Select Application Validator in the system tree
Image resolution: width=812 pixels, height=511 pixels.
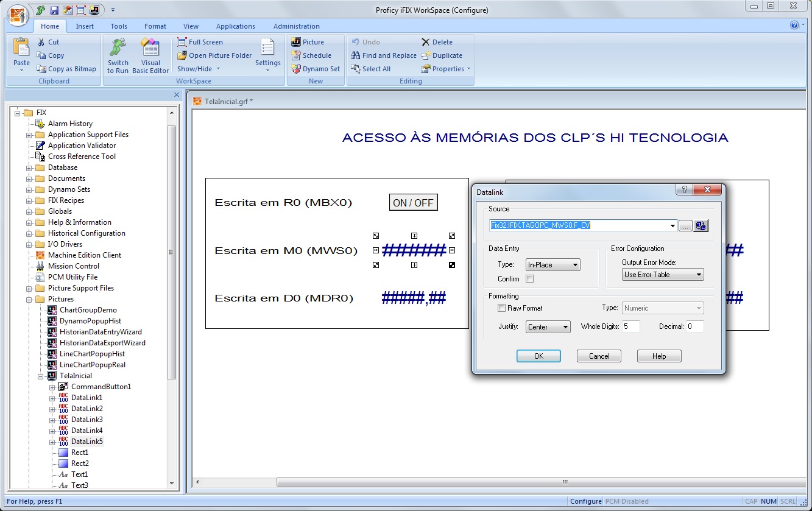82,146
